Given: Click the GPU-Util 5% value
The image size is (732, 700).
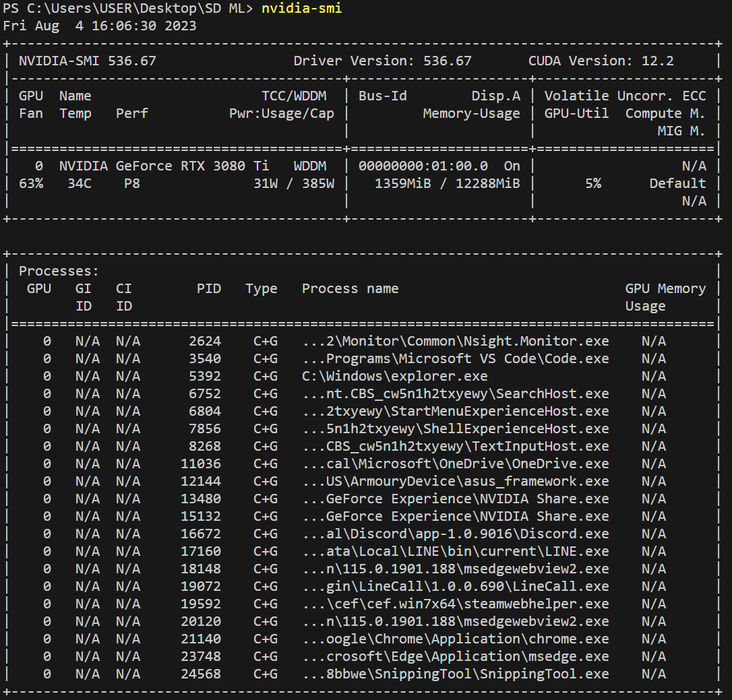Looking at the screenshot, I should coord(593,183).
